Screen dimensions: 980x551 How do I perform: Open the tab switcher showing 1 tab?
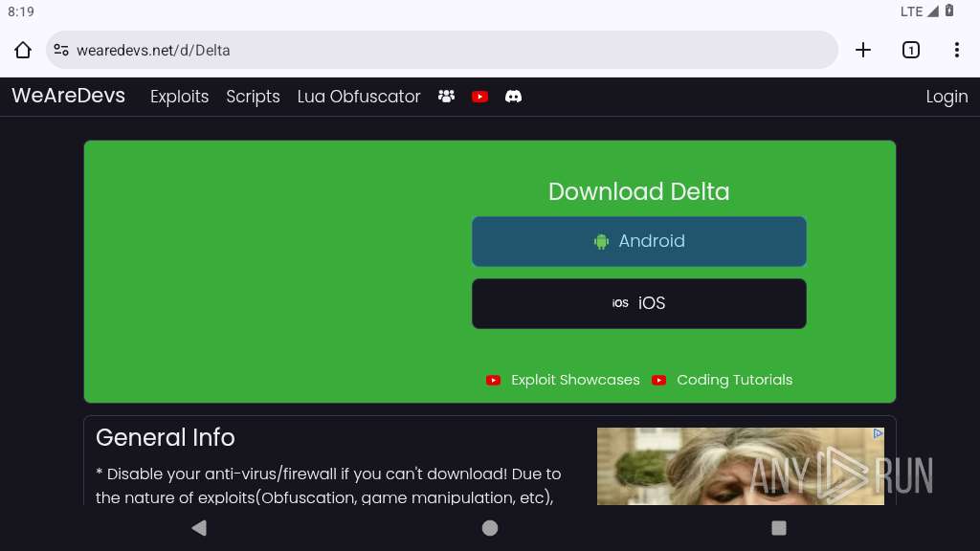(x=911, y=50)
